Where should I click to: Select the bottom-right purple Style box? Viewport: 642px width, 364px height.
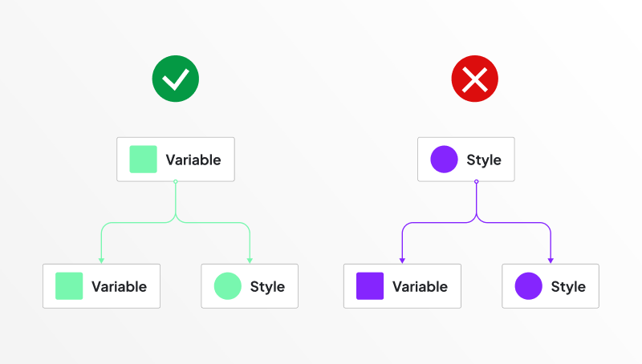tap(551, 286)
